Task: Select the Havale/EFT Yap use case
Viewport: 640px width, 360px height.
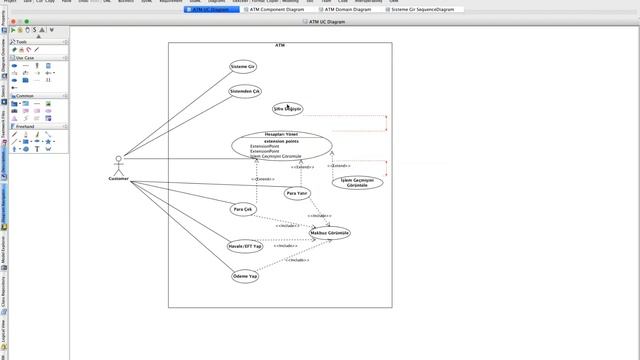Action: tap(245, 246)
